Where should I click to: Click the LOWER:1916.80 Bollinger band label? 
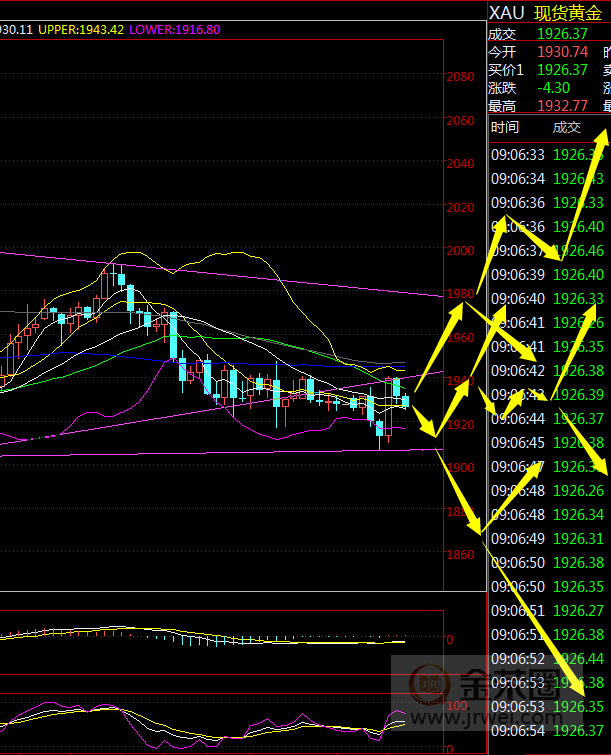pyautogui.click(x=173, y=30)
